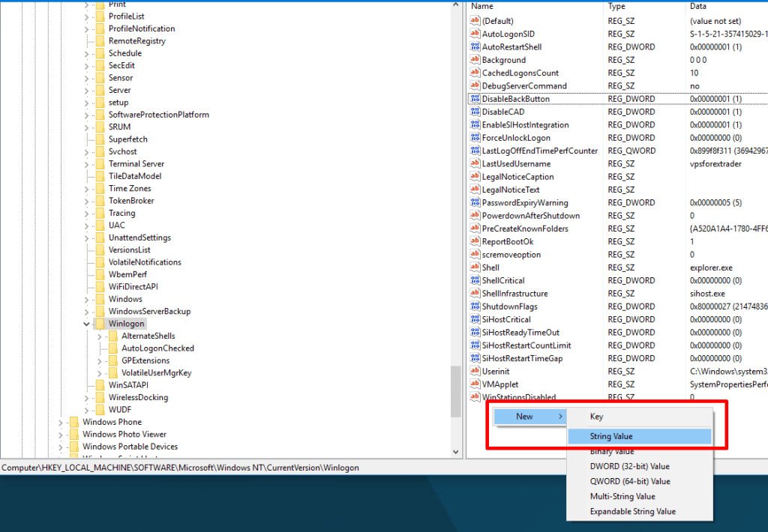
Task: Choose Expandable String Value
Action: (639, 512)
